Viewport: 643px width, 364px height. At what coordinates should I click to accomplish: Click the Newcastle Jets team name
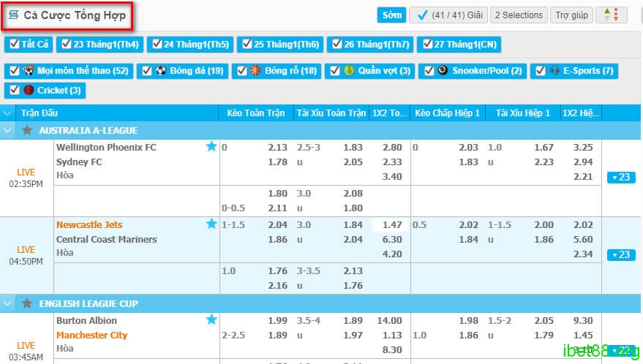click(x=89, y=224)
